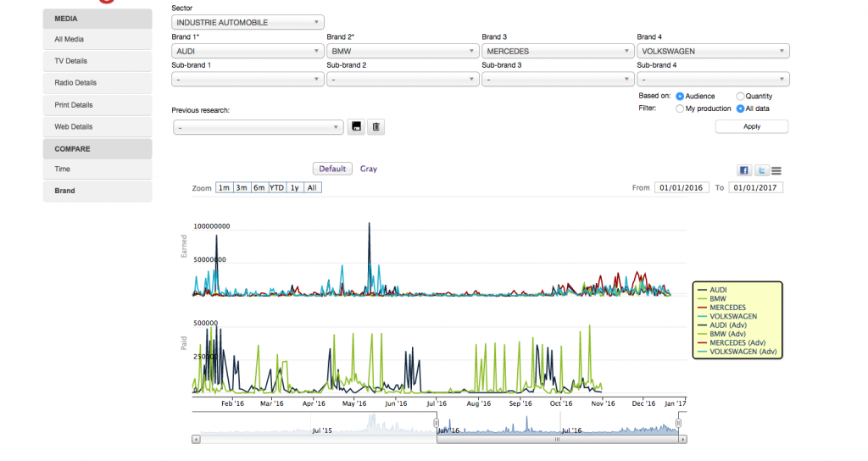Set chart zoom to 1m
Image resolution: width=868 pixels, height=461 pixels.
click(x=224, y=187)
